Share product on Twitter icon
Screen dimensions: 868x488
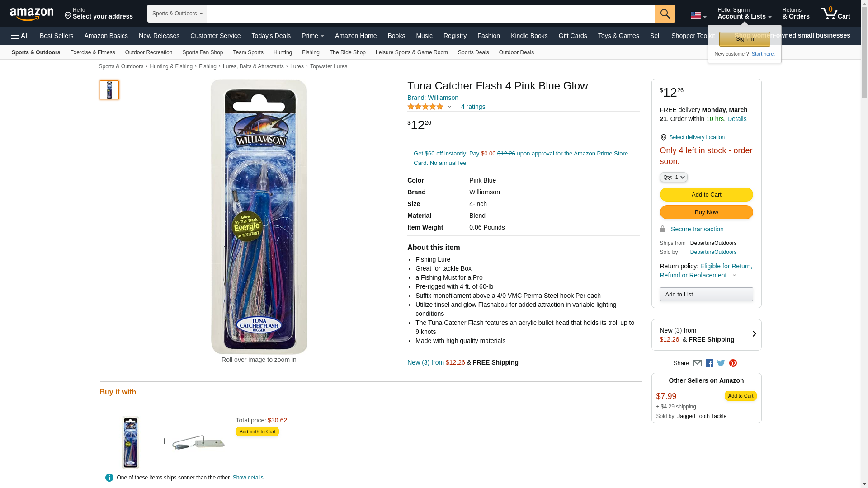[x=721, y=363]
